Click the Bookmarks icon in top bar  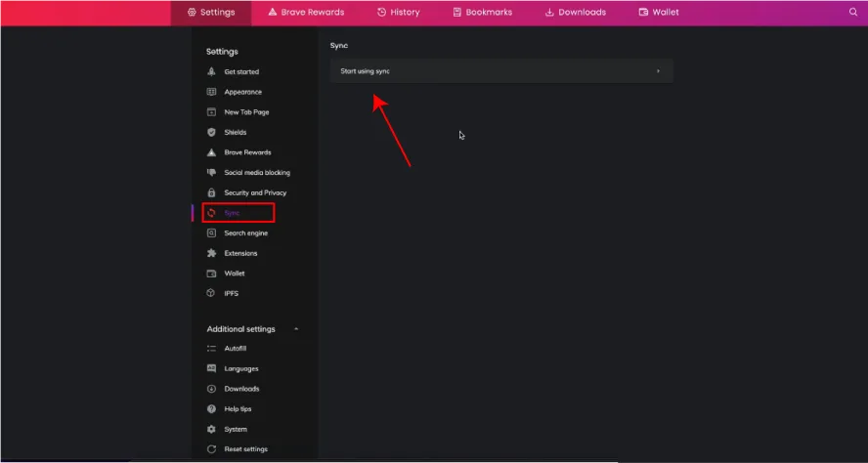(456, 12)
